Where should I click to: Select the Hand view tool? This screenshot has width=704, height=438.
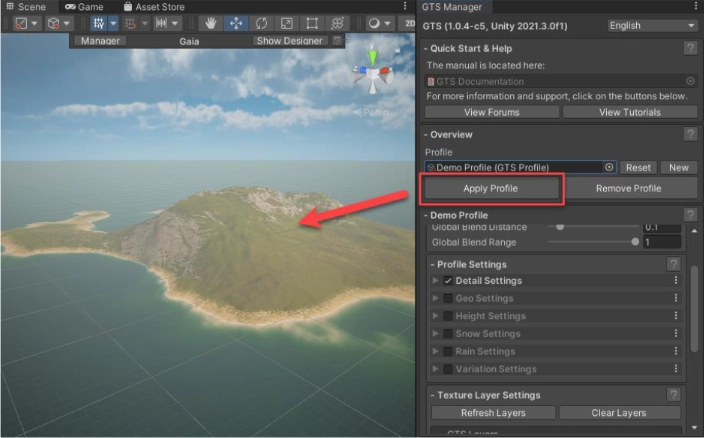pyautogui.click(x=210, y=23)
